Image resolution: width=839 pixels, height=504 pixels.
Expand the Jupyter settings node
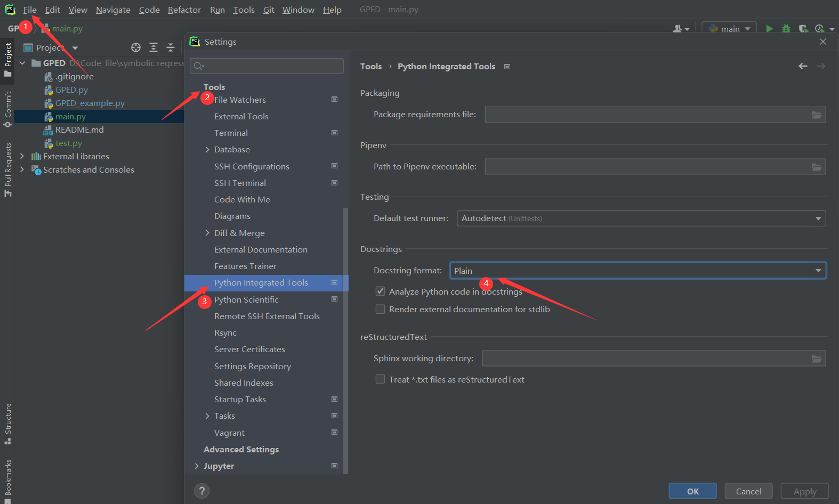pos(197,466)
